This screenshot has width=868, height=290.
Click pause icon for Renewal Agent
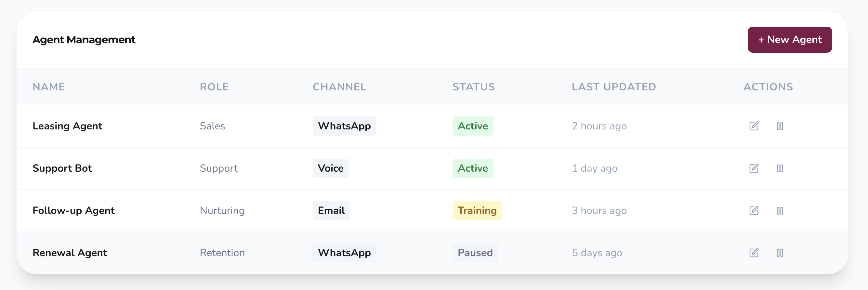(x=780, y=253)
